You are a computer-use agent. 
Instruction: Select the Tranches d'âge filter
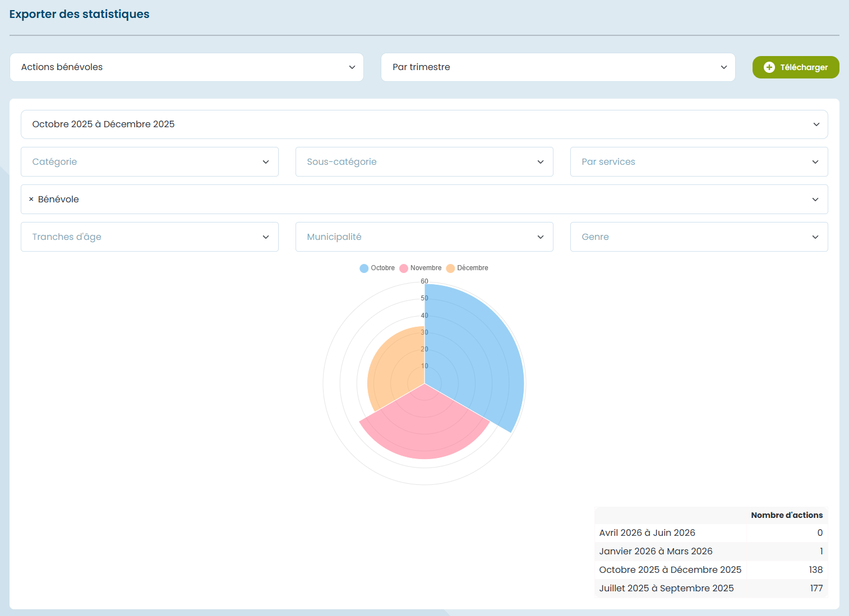click(150, 237)
